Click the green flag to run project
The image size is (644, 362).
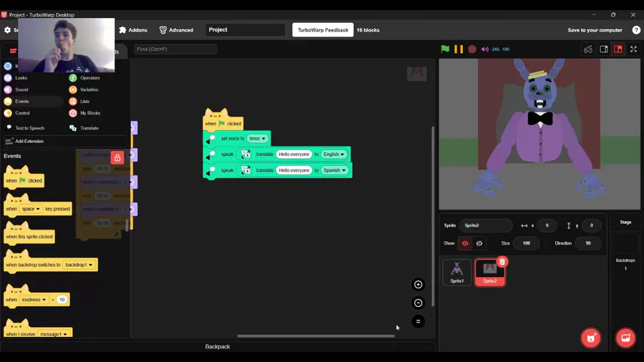pos(445,49)
